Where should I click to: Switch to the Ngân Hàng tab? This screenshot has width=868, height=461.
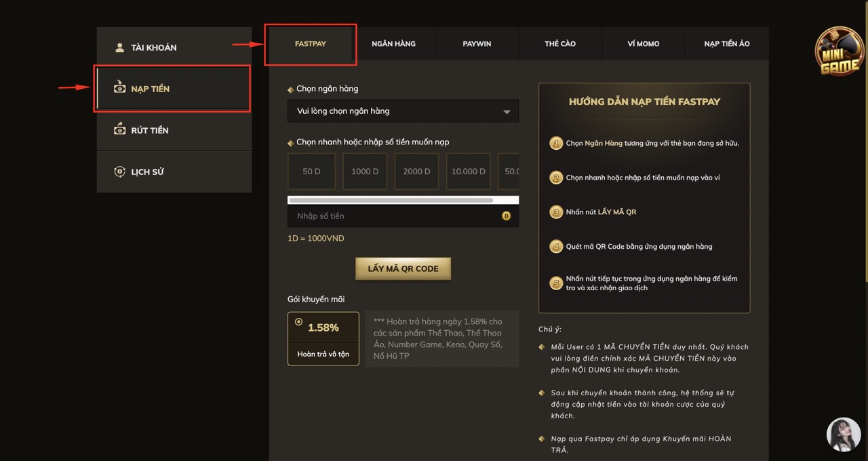(393, 44)
